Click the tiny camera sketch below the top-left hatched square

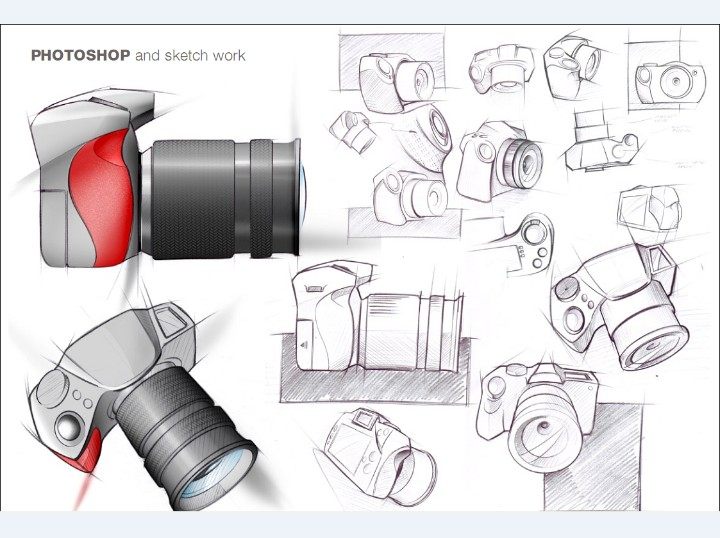tap(350, 127)
